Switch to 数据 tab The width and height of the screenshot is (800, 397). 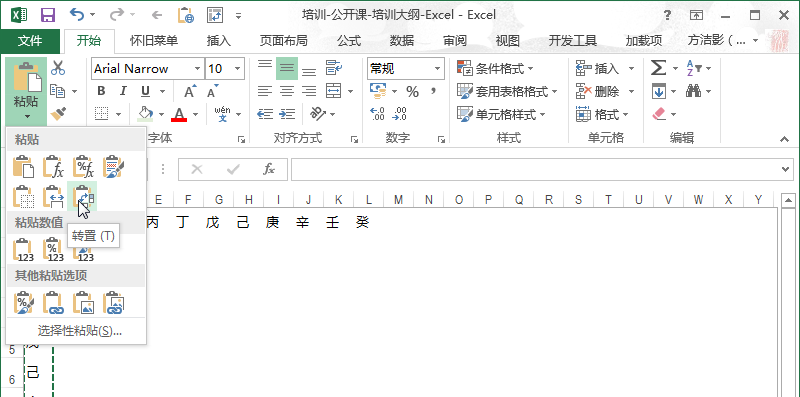(x=402, y=41)
